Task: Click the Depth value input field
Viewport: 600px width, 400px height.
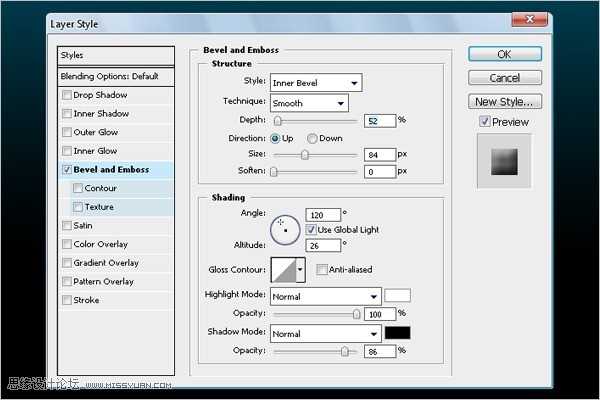Action: pos(377,120)
